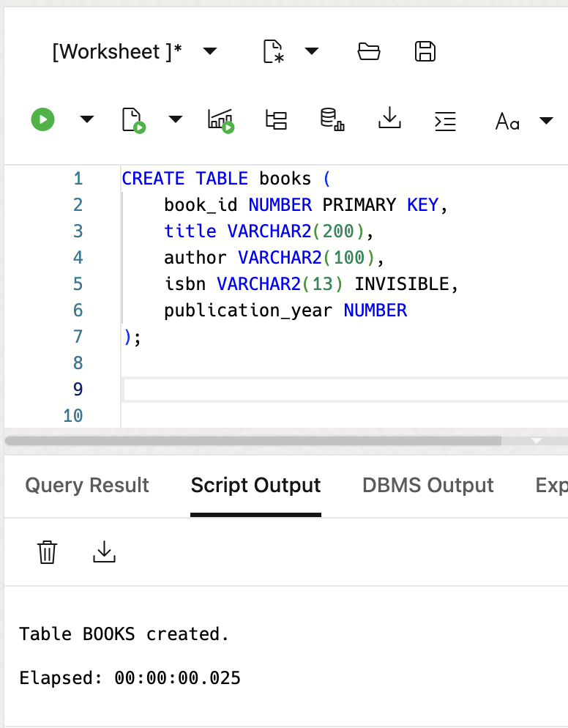Open a file with the folder icon

(369, 51)
